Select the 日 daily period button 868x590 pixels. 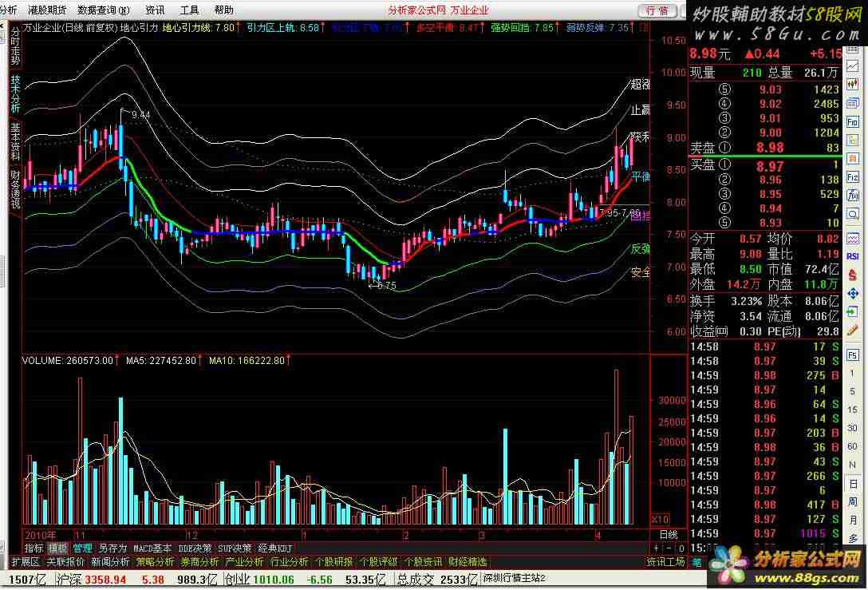point(853,484)
